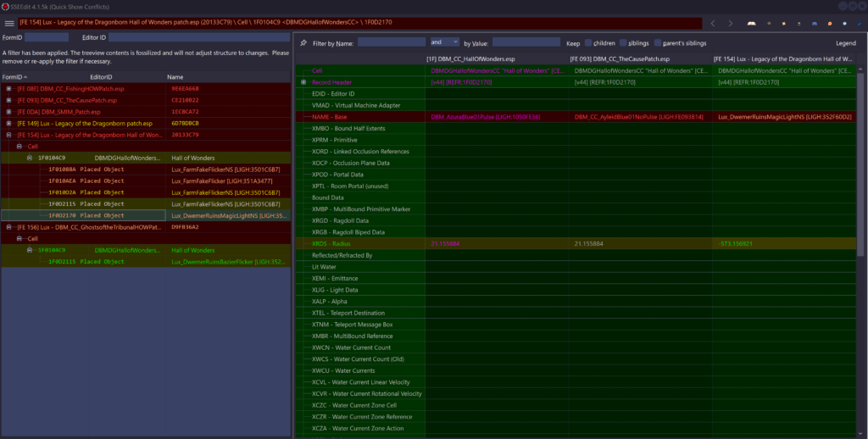Open the 'and' filter operator dropdown
Screen dimensions: 868x439
click(x=444, y=42)
